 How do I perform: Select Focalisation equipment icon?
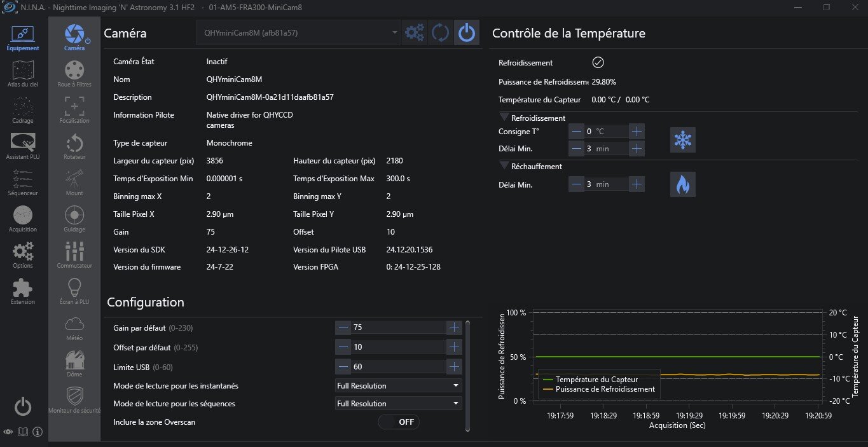74,110
